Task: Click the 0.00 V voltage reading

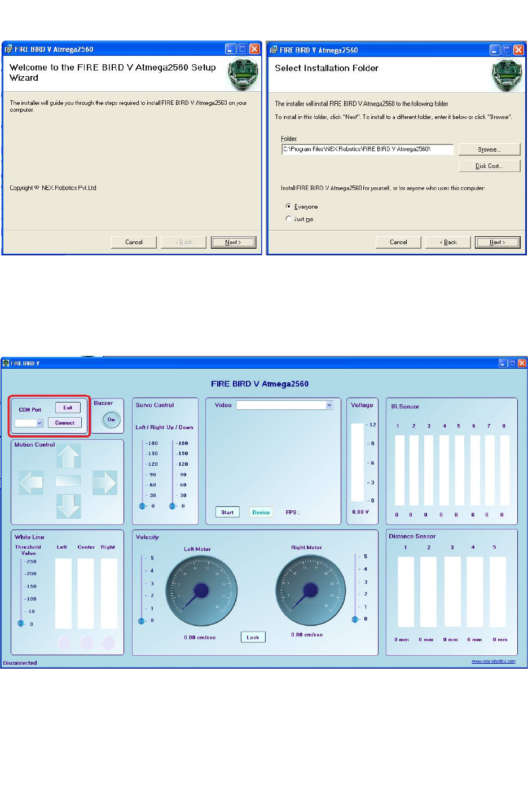Action: [x=360, y=512]
